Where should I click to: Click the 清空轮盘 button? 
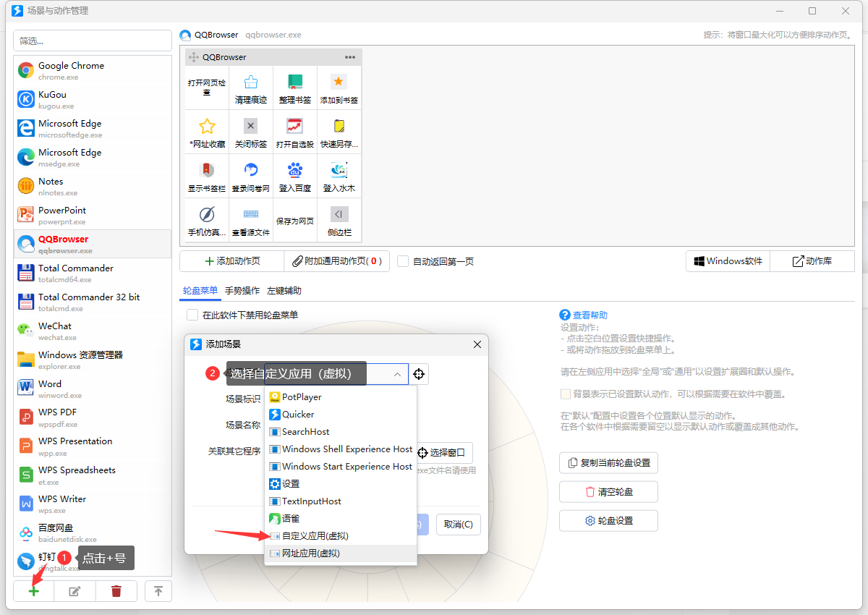coord(608,492)
